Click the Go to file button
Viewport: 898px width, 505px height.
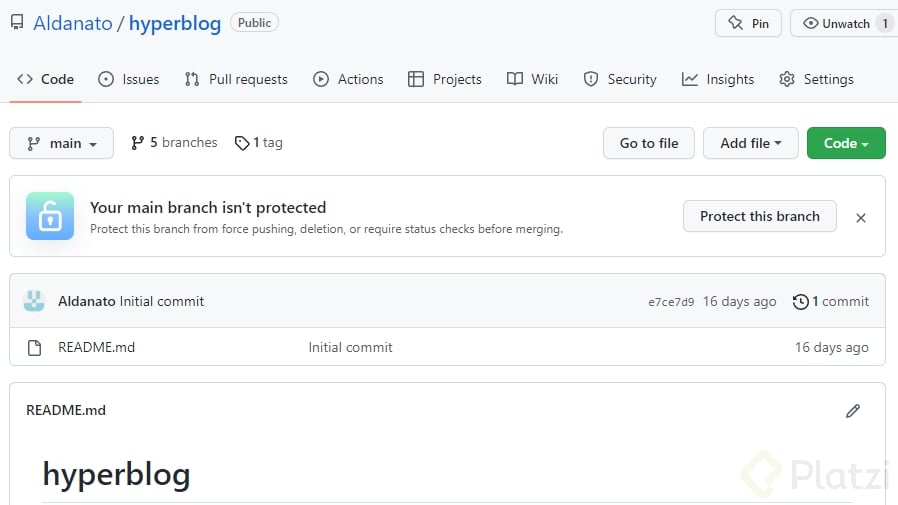(649, 143)
